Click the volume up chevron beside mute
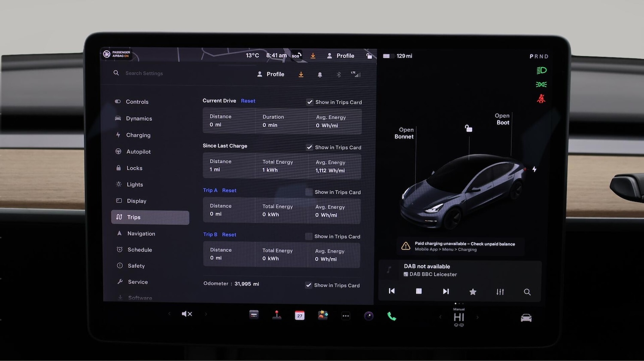 pos(206,314)
